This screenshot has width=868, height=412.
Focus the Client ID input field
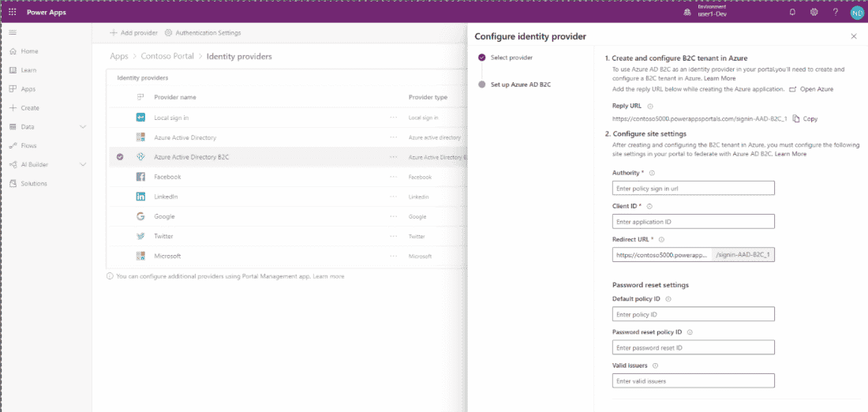click(693, 222)
